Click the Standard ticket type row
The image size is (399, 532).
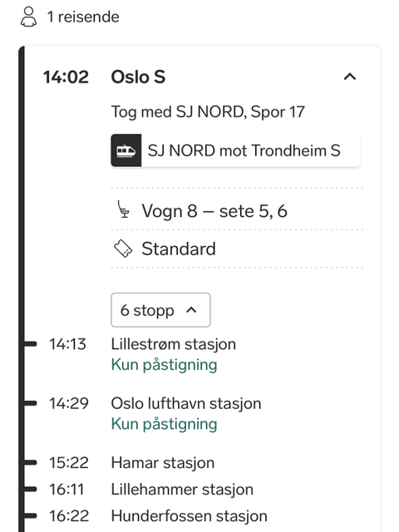pyautogui.click(x=237, y=249)
